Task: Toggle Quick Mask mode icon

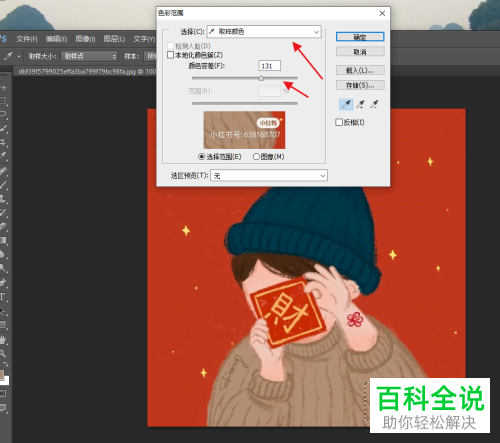Action: [3, 394]
